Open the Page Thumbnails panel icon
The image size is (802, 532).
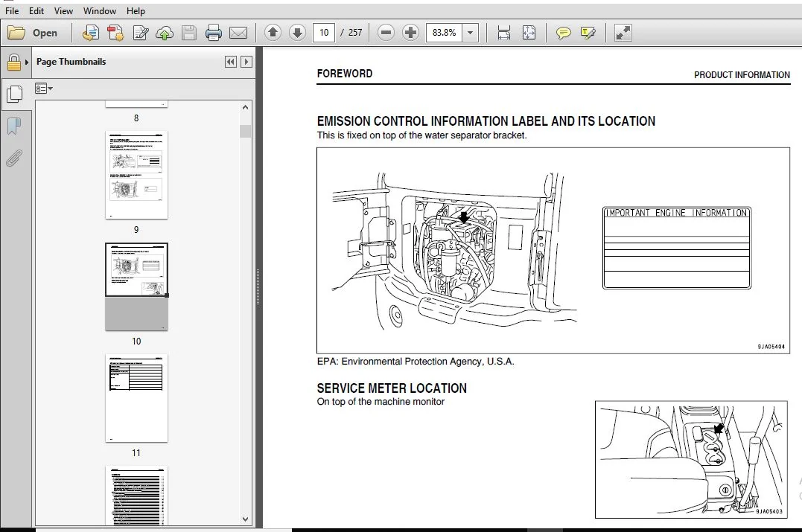[x=14, y=94]
